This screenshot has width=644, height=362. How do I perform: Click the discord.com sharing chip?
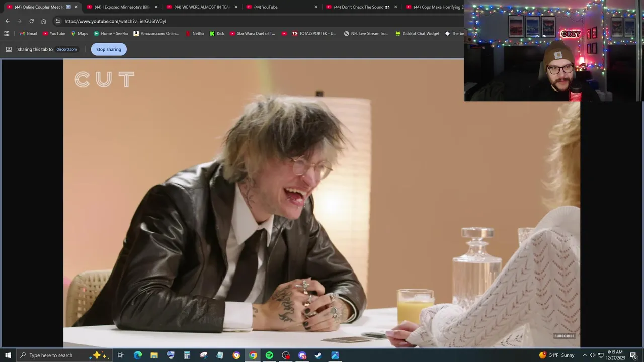[66, 49]
